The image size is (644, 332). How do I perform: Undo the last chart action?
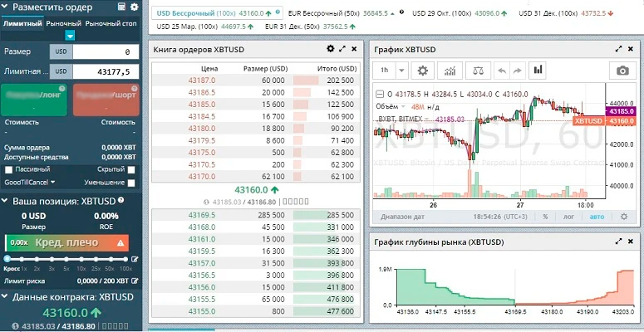pyautogui.click(x=501, y=71)
